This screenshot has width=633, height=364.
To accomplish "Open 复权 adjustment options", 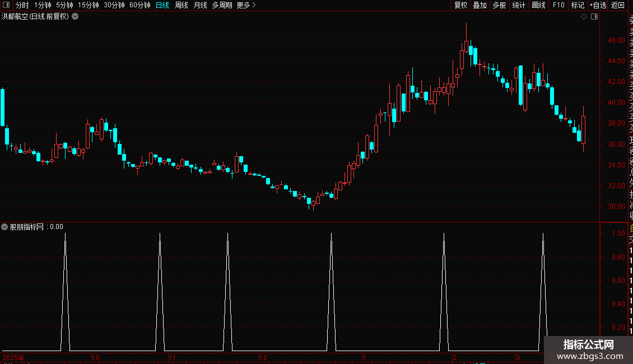I will [460, 5].
